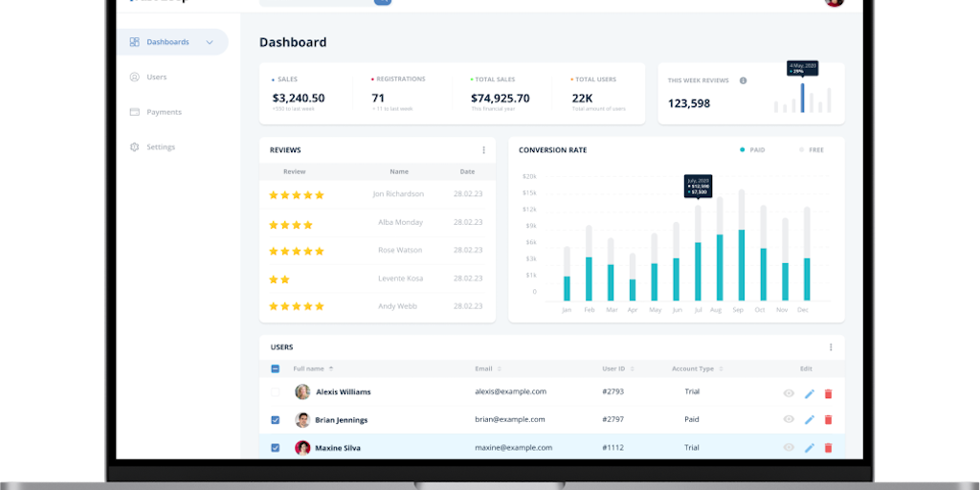Click the Andy Webb reviewer name
The image size is (980, 490).
397,306
